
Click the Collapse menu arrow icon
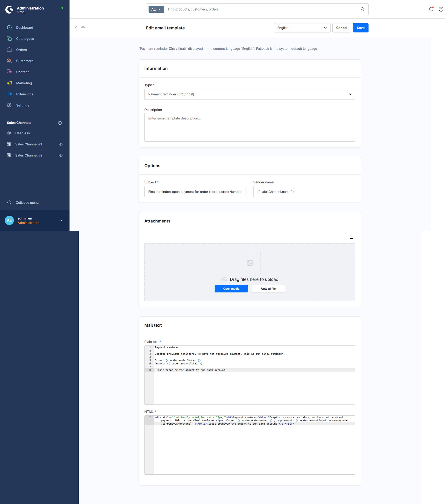click(9, 202)
